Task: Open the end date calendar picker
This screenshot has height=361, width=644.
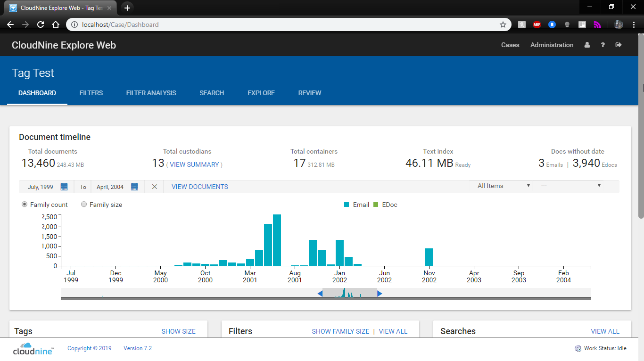Action: click(x=134, y=186)
